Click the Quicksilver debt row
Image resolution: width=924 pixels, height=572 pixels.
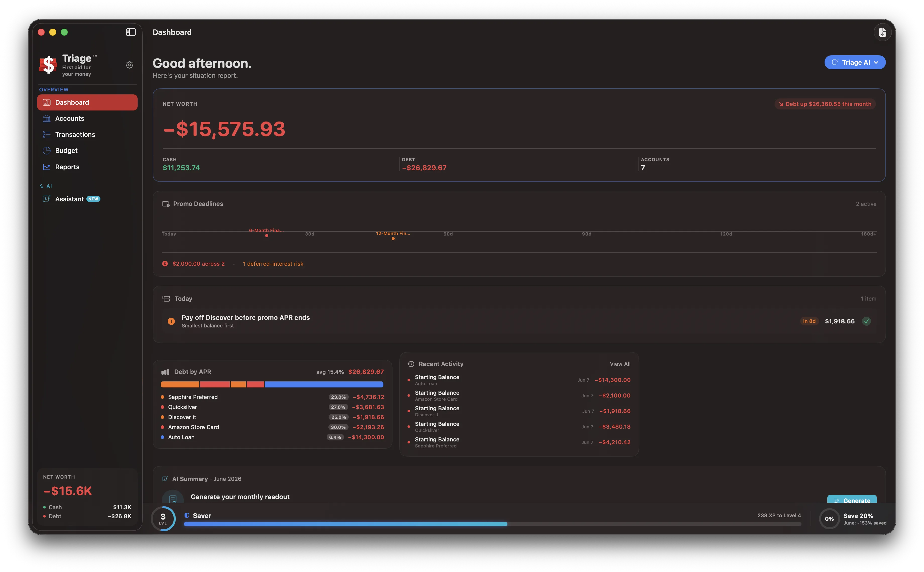pos(272,407)
